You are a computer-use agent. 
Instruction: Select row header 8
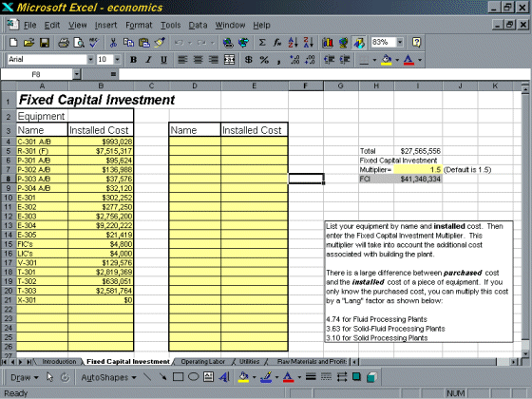pyautogui.click(x=9, y=179)
